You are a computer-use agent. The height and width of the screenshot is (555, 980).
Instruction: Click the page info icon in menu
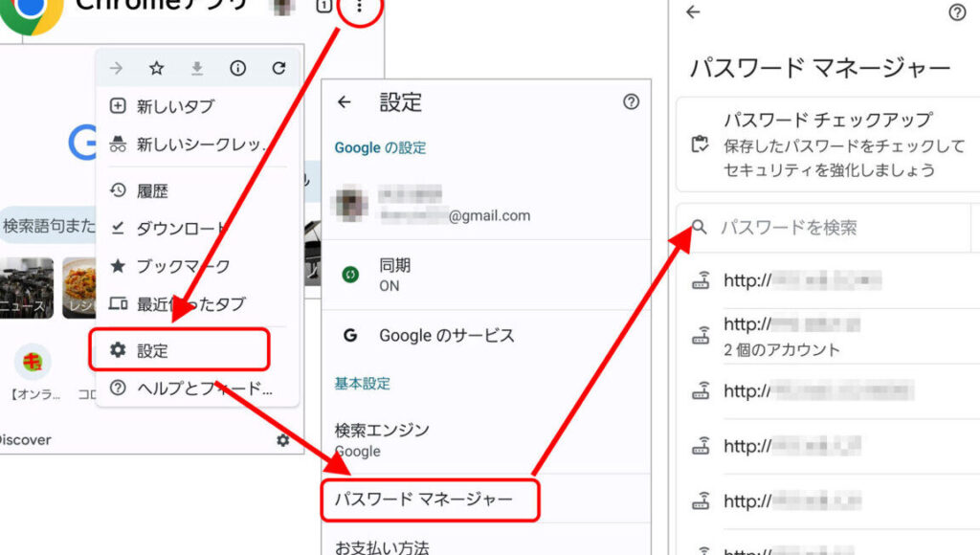[x=238, y=68]
